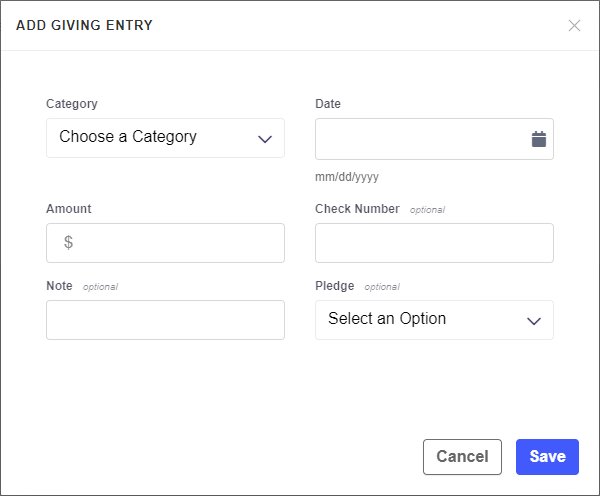Click the Check Number label text
600x496 pixels.
(x=357, y=209)
